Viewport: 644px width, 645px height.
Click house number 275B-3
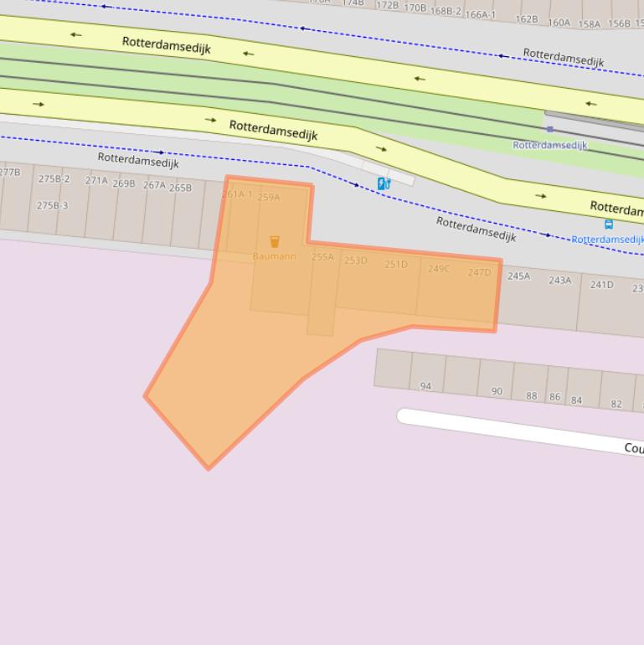click(x=53, y=206)
